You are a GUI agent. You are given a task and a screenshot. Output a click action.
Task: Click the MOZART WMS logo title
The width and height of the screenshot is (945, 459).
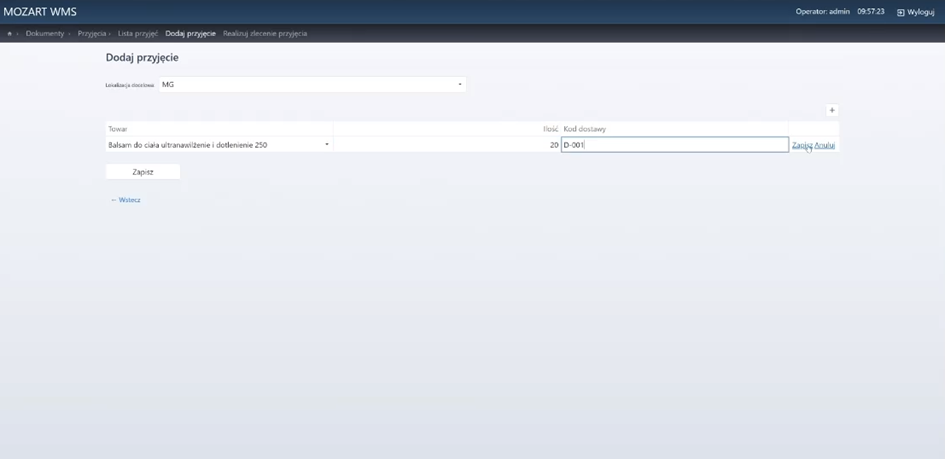pyautogui.click(x=40, y=12)
